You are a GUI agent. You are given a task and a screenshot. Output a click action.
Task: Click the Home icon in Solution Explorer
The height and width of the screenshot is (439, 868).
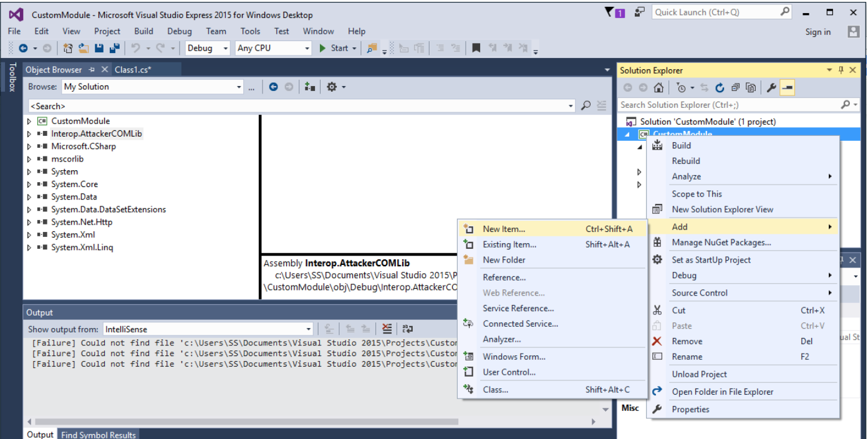[x=658, y=88]
